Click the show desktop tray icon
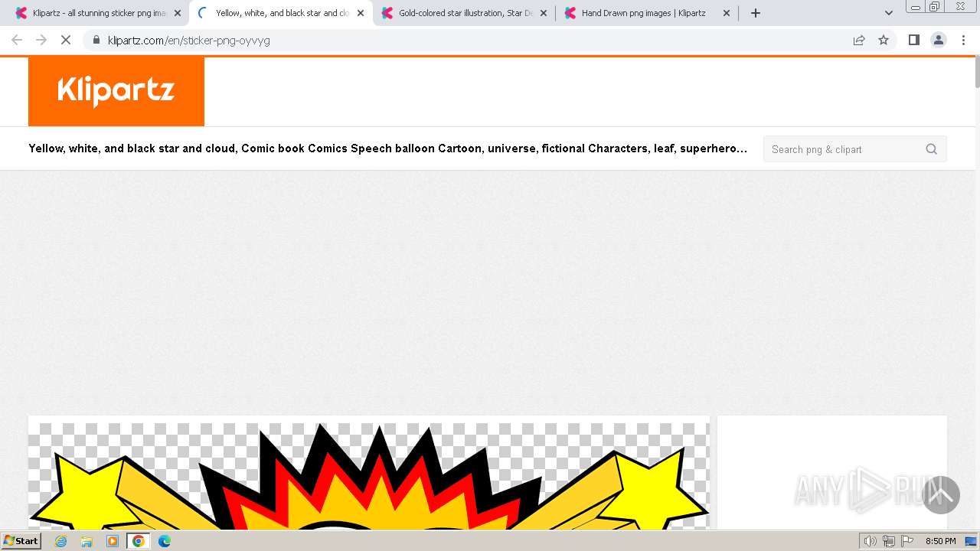Screen dimensions: 980x551 972,541
